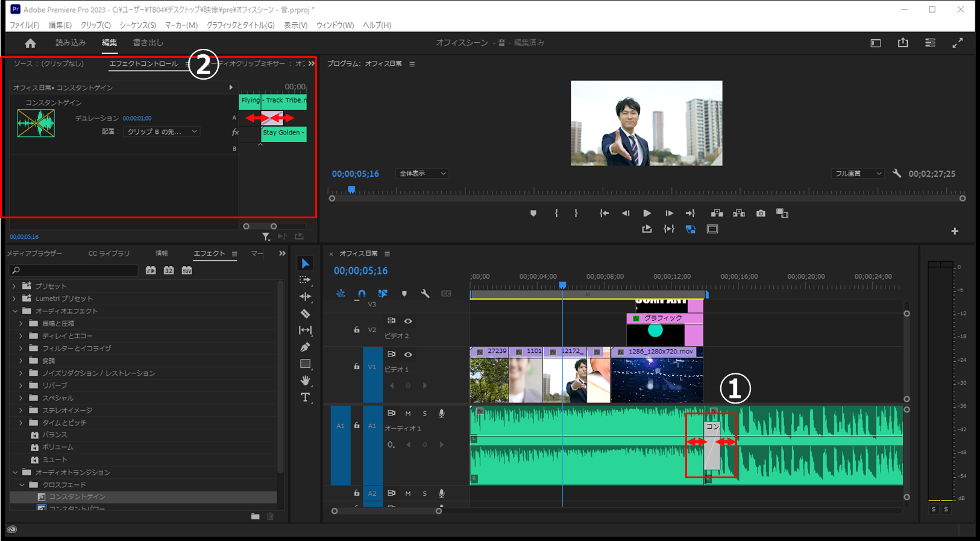The width and height of the screenshot is (980, 541).
Task: Select the Ripple Edit tool
Action: coord(306,297)
